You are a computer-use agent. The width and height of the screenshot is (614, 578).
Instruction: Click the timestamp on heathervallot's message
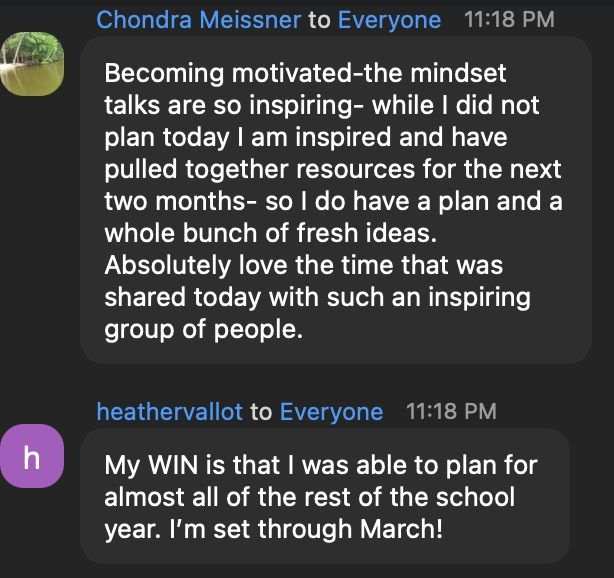[451, 412]
